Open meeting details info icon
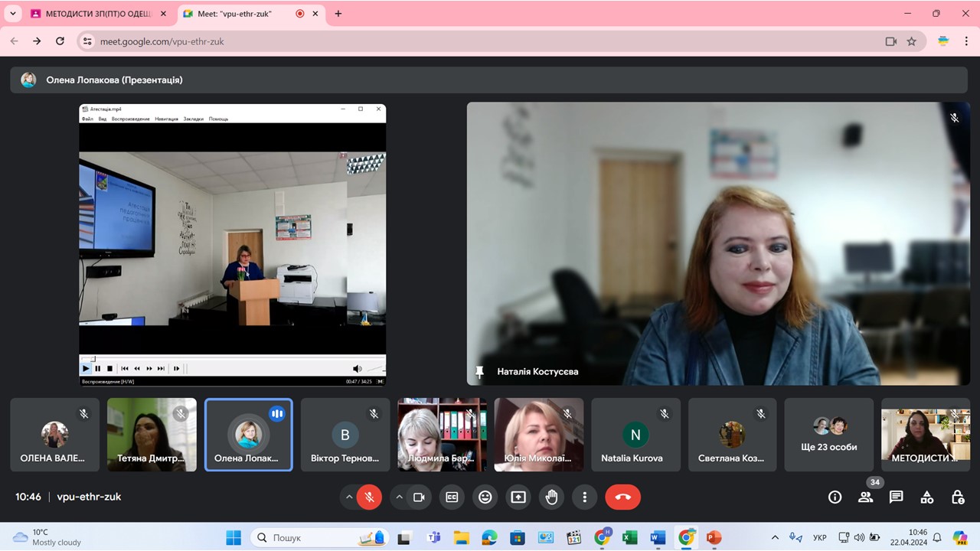Viewport: 980px width, 551px height. [835, 497]
